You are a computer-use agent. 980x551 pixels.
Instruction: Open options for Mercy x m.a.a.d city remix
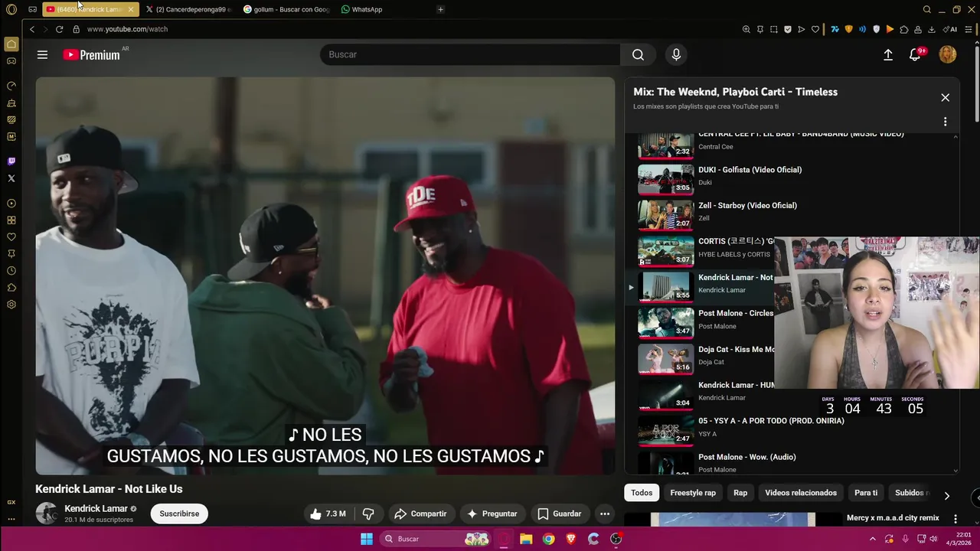tap(955, 519)
